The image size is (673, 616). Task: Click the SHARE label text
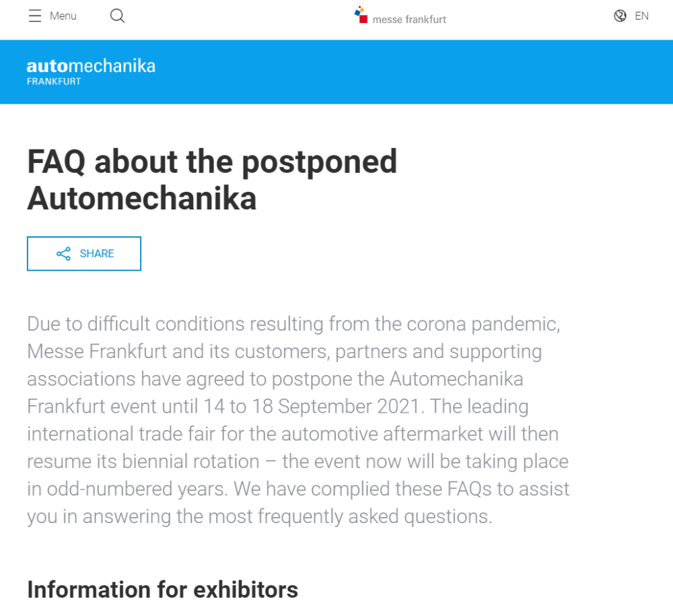point(97,254)
